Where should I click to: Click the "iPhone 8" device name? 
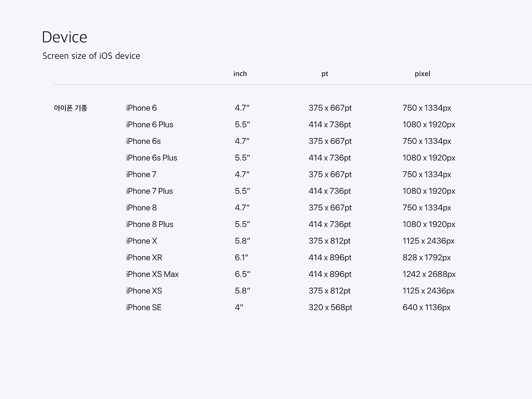pos(141,208)
